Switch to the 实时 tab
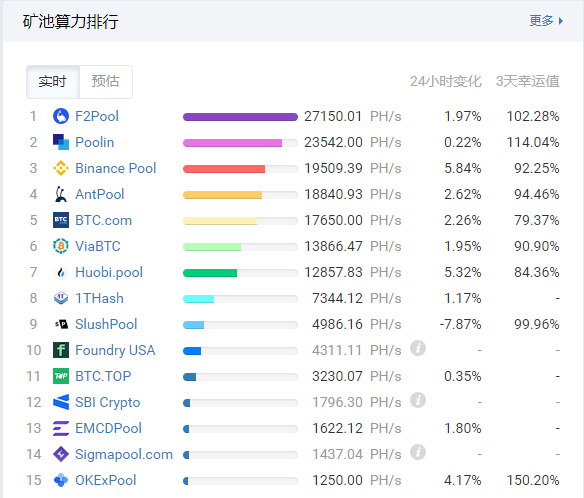 [x=53, y=82]
